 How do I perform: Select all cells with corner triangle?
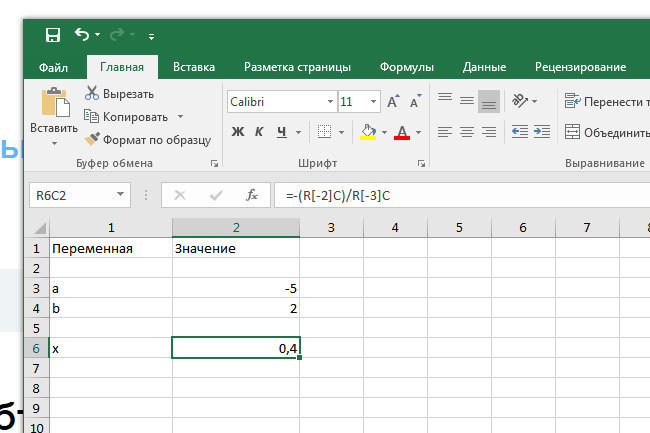click(39, 228)
